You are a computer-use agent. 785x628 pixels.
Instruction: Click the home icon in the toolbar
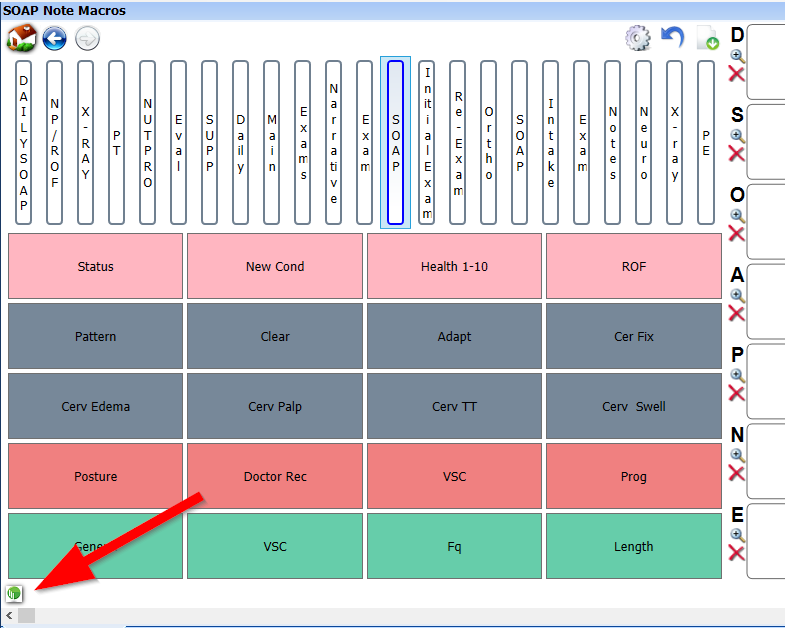tap(21, 39)
